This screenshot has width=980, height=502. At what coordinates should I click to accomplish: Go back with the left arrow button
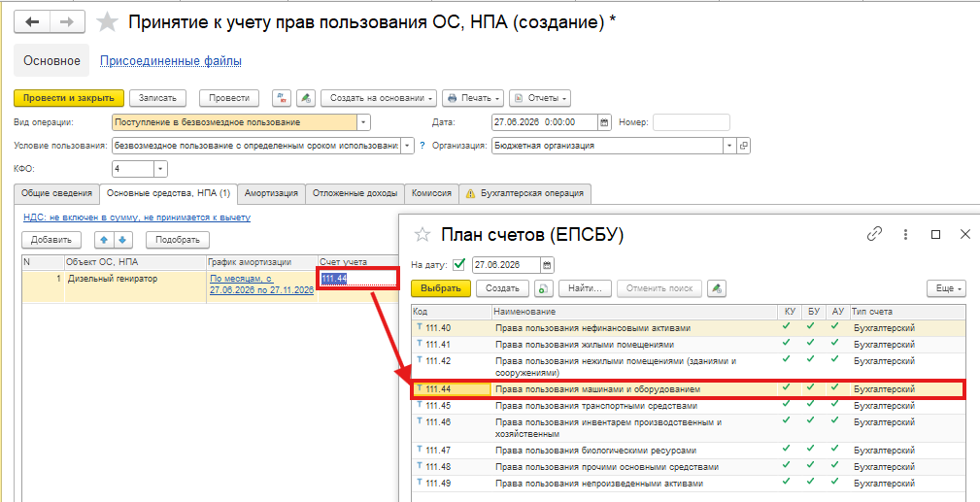coord(31,22)
